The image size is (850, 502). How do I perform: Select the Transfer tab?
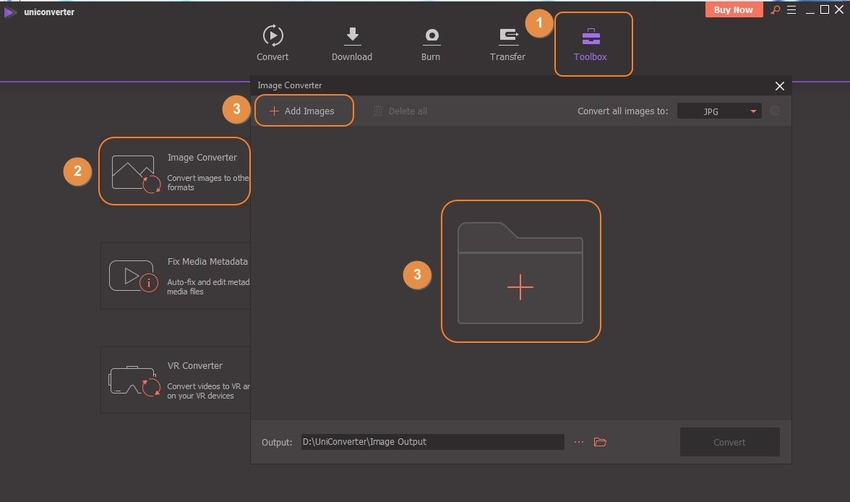pos(508,44)
